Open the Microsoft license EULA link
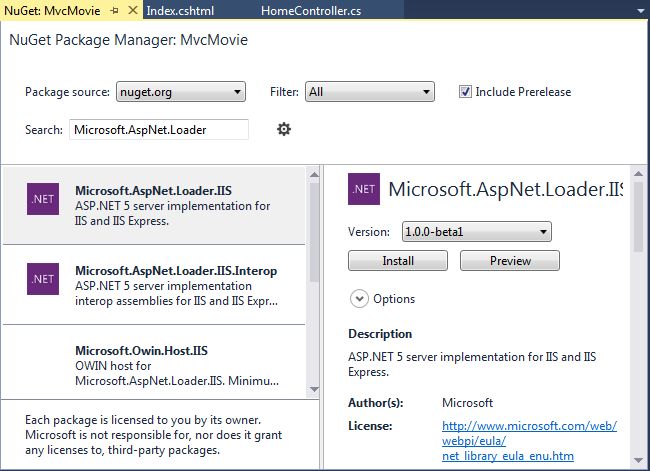The image size is (650, 471). (529, 441)
